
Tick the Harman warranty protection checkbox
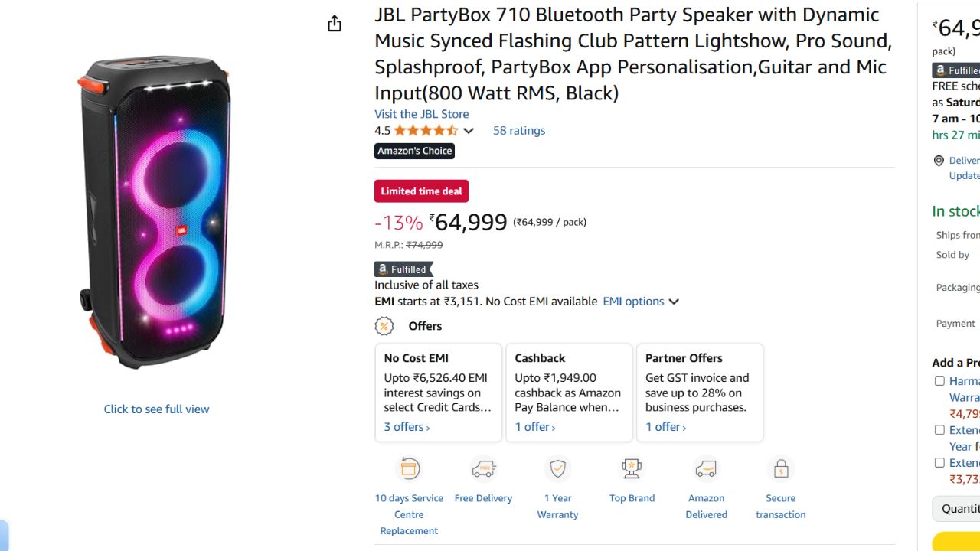(939, 381)
